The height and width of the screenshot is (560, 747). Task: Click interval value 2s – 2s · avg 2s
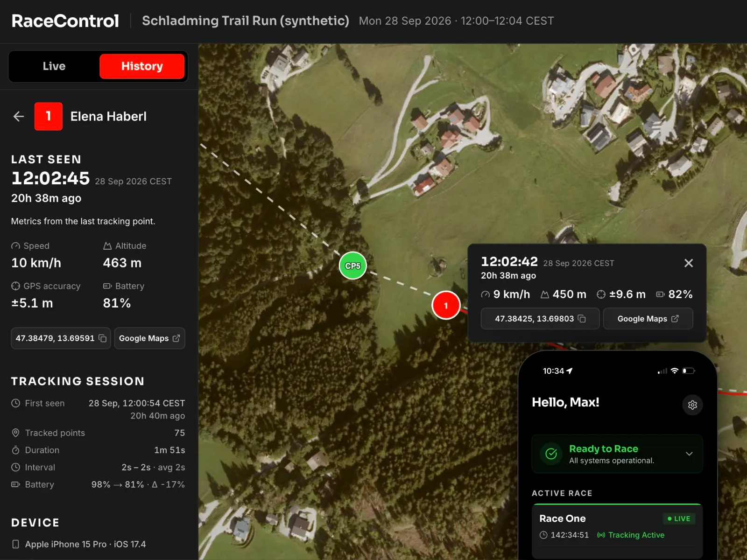pyautogui.click(x=153, y=467)
